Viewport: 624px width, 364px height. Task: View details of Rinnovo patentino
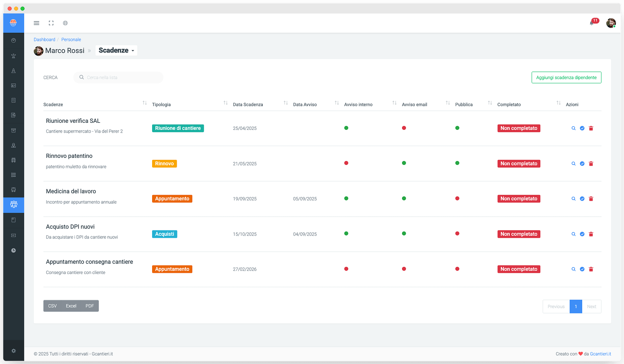[x=573, y=164]
